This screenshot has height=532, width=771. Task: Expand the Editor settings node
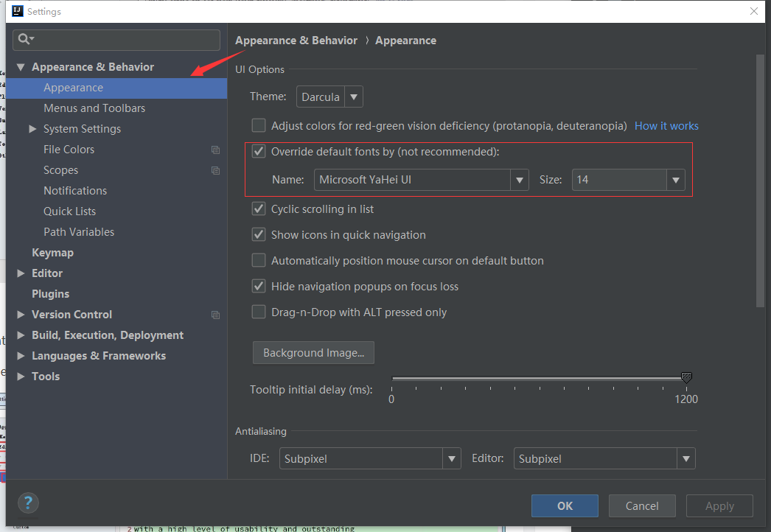click(21, 273)
